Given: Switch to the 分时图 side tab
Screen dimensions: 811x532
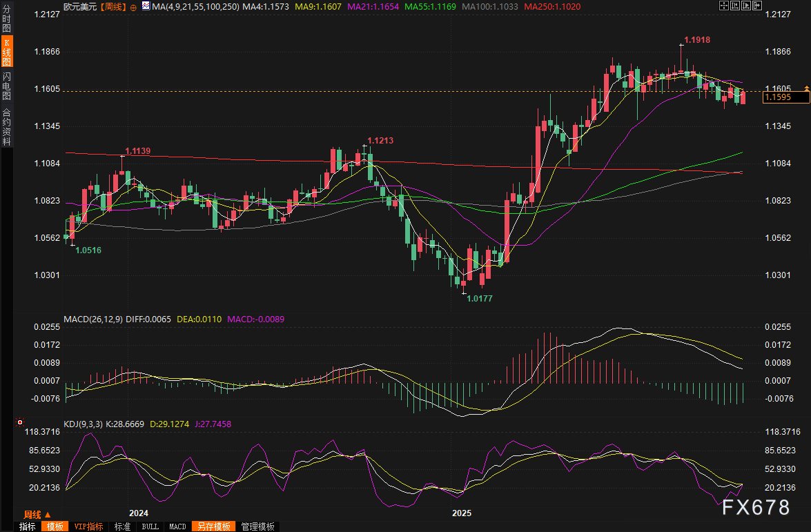Looking at the screenshot, I should point(6,19).
